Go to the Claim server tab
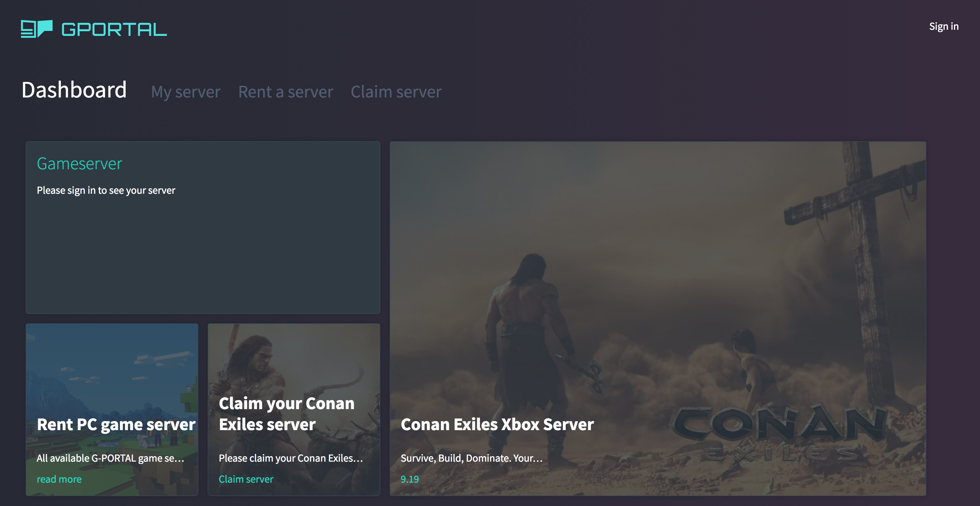 click(x=396, y=92)
